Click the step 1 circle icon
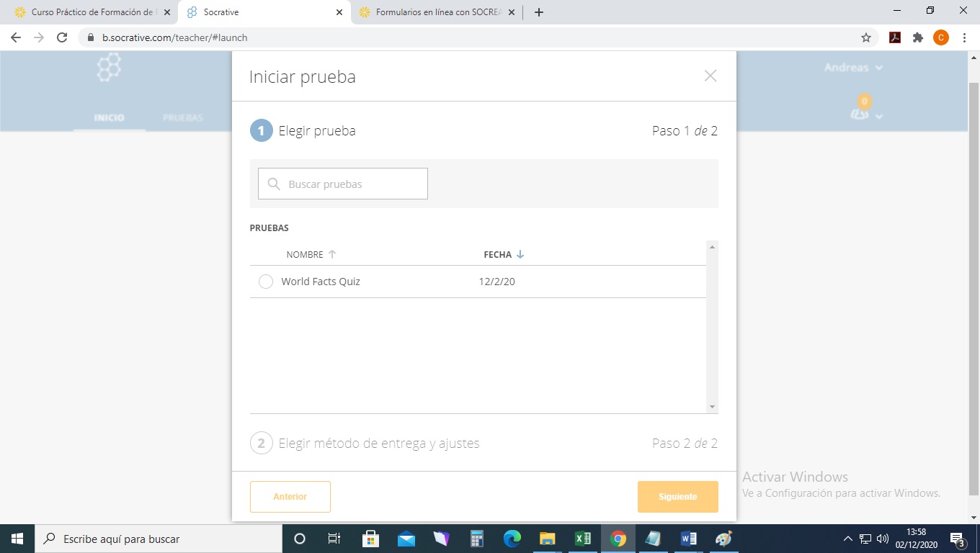The width and height of the screenshot is (980, 553). pos(262,131)
